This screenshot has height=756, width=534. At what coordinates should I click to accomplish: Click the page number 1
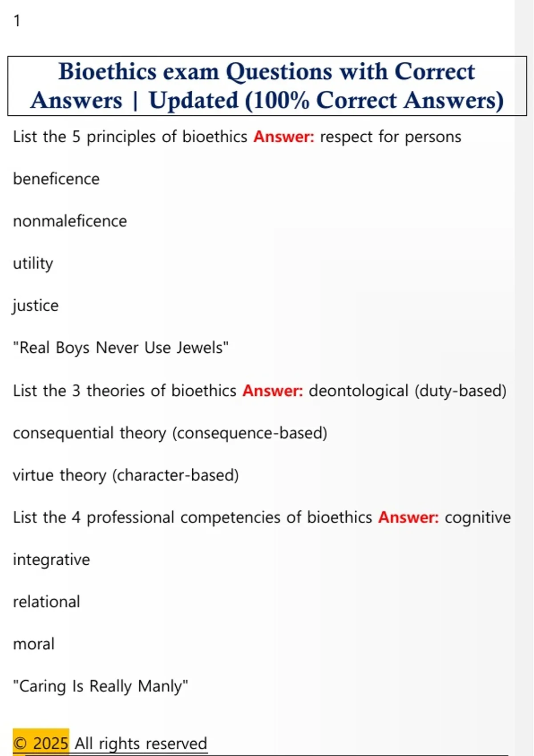(17, 21)
